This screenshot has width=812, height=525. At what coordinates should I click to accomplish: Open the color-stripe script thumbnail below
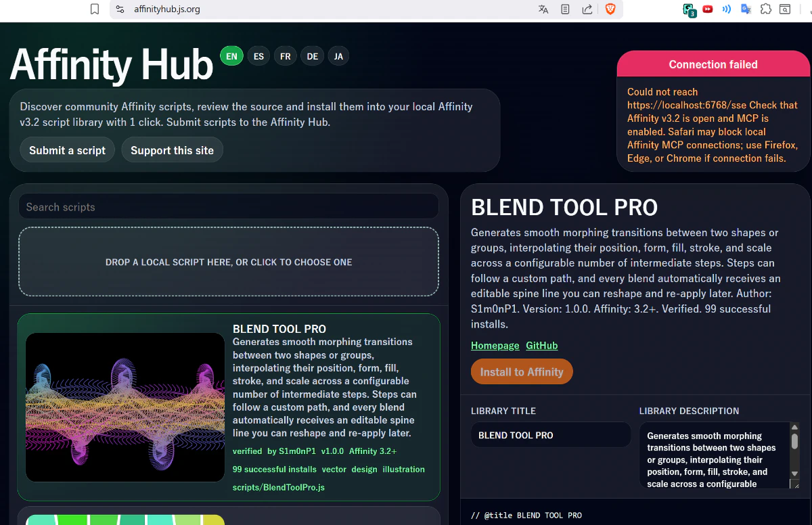pyautogui.click(x=125, y=520)
